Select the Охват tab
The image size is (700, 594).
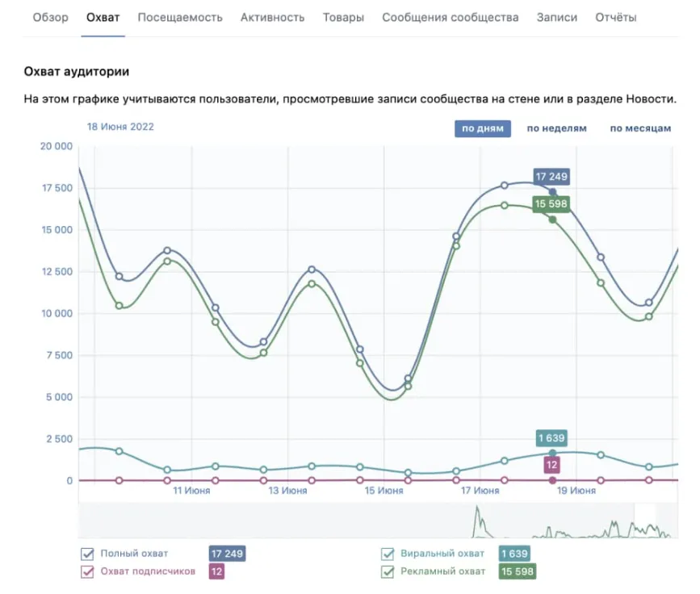[103, 18]
